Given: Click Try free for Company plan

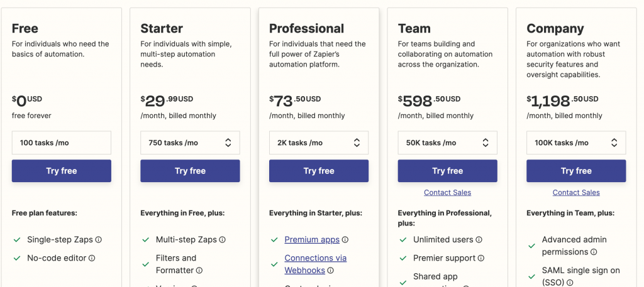Looking at the screenshot, I should click(x=576, y=171).
